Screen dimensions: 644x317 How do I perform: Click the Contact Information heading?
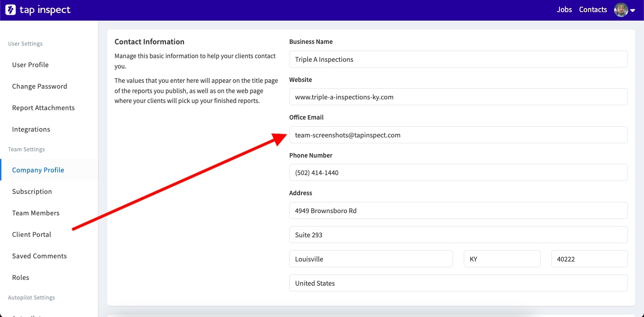point(149,42)
